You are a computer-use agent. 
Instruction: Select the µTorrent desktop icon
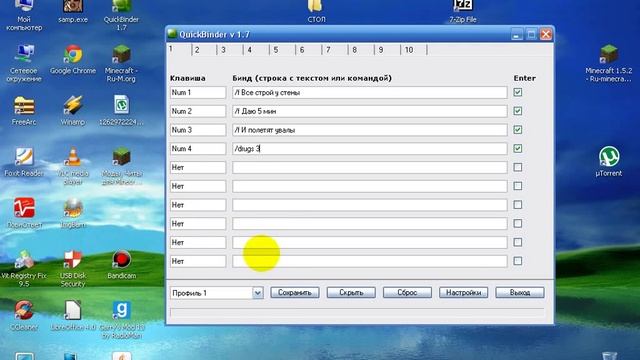(609, 162)
